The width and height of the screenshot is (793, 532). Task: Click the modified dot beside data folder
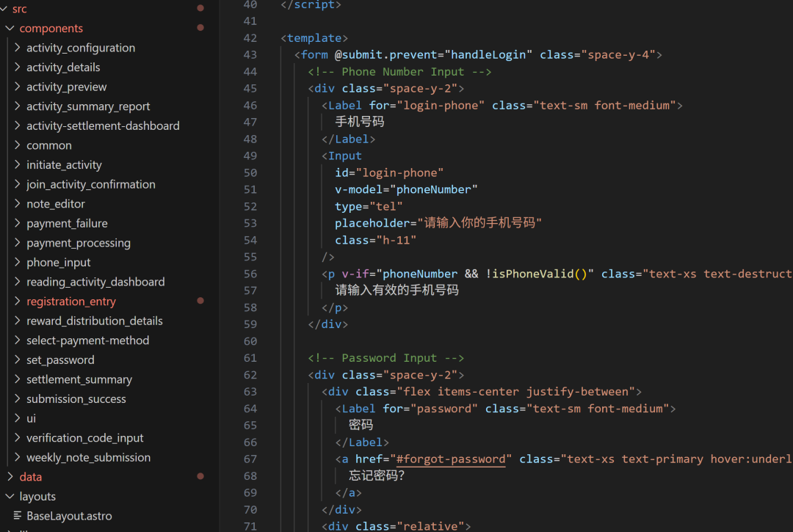click(200, 476)
